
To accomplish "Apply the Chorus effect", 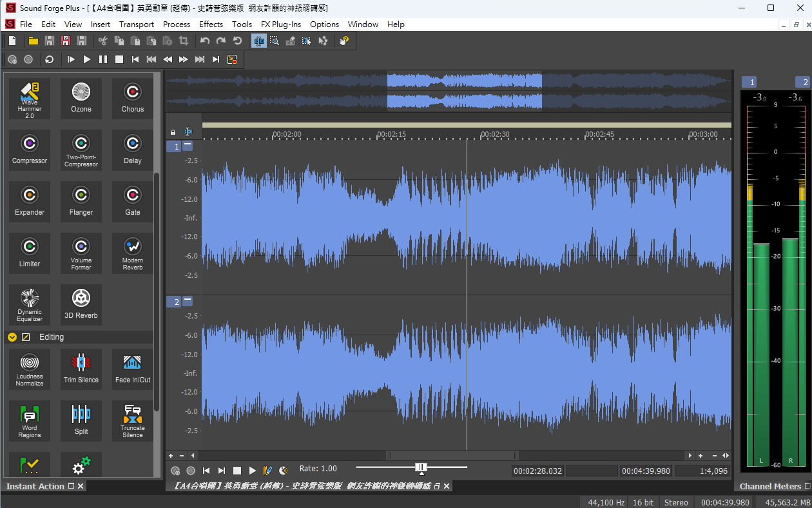I will pyautogui.click(x=133, y=99).
